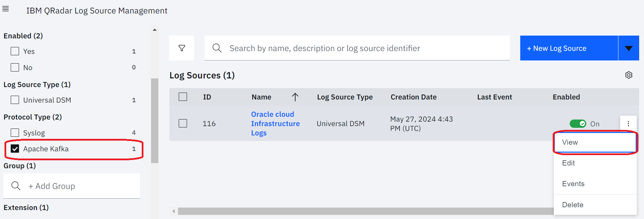The width and height of the screenshot is (644, 219).
Task: Open the hamburger navigation menu
Action: pos(6,9)
